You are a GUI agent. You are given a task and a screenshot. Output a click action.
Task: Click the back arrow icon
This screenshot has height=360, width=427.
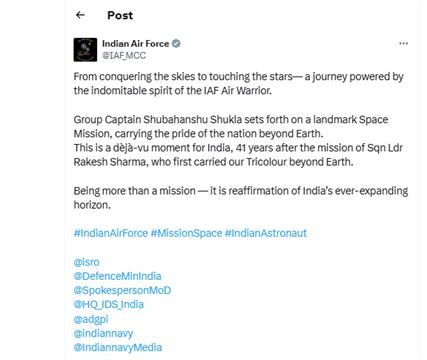click(80, 15)
